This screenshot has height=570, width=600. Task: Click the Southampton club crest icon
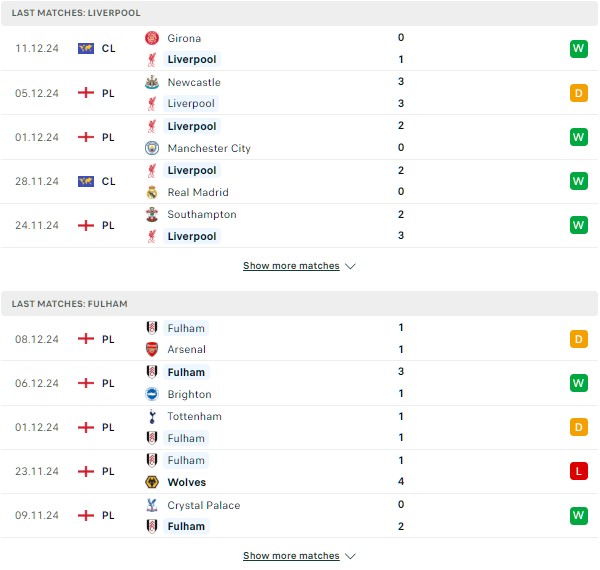tap(152, 214)
